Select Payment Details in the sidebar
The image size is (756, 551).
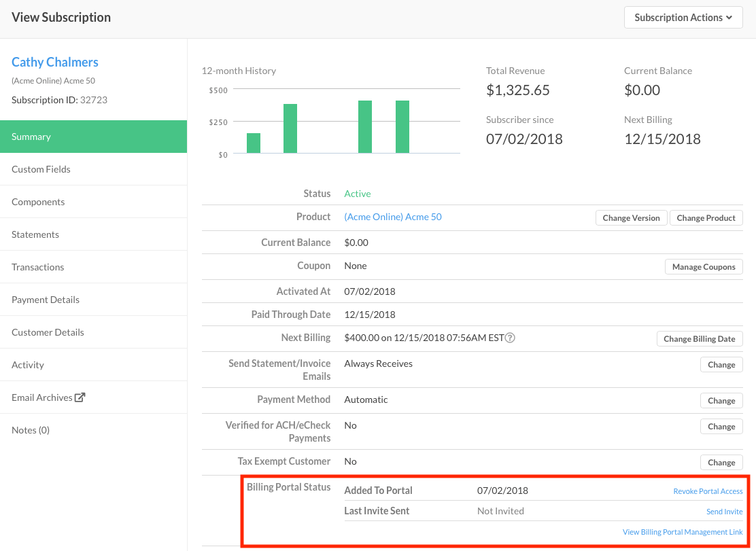45,299
